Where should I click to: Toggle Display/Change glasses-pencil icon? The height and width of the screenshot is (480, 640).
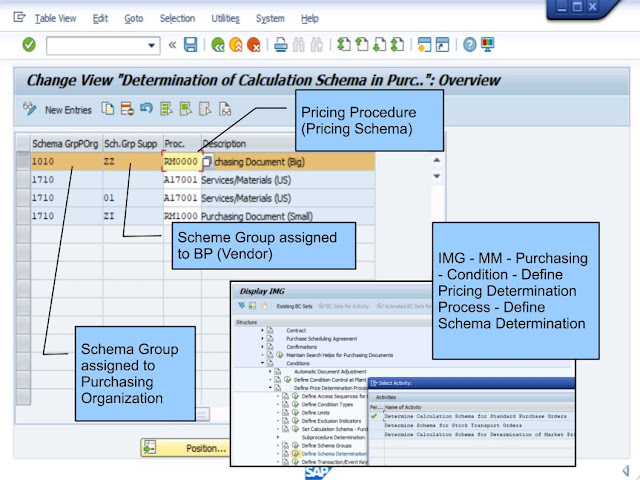click(x=29, y=109)
